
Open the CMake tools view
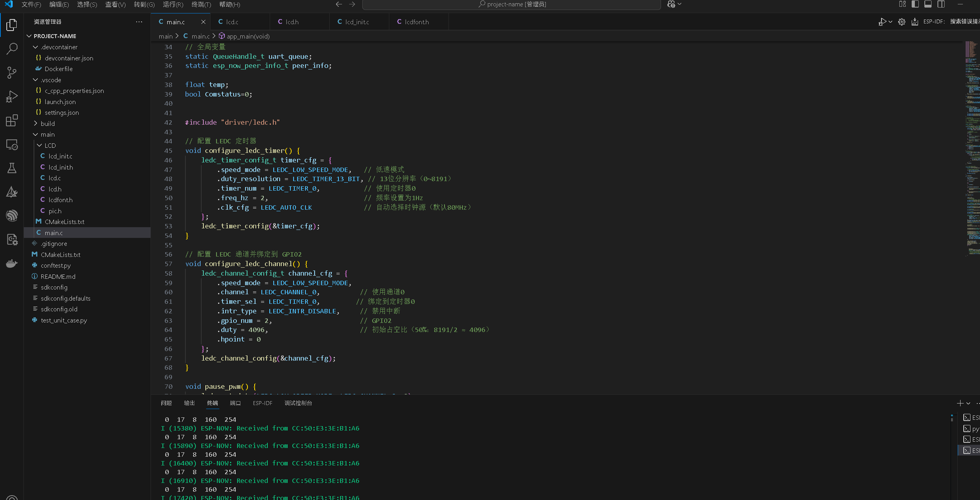[x=12, y=192]
